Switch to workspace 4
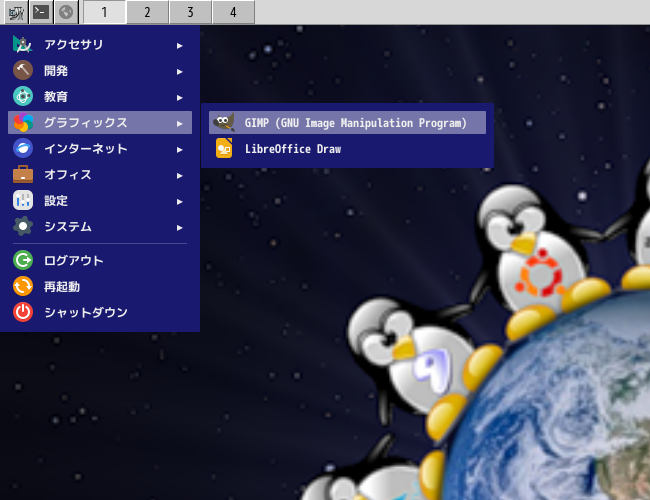This screenshot has width=650, height=500. click(x=233, y=12)
